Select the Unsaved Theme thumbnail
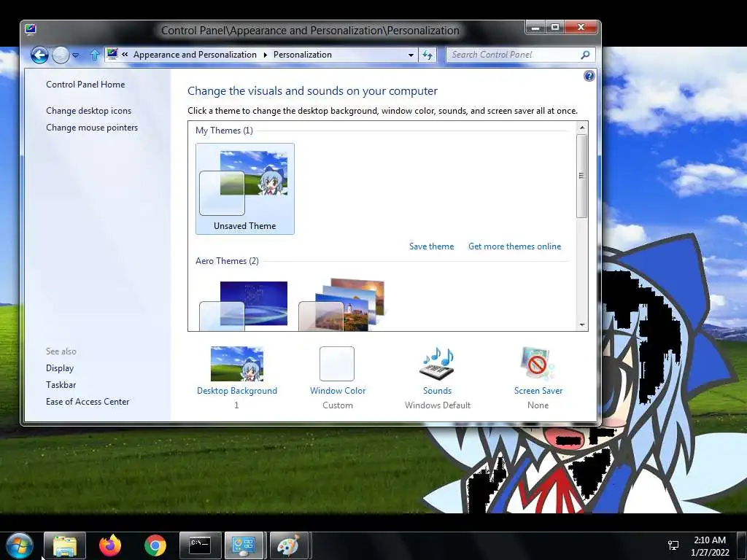This screenshot has height=560, width=747. (x=245, y=189)
